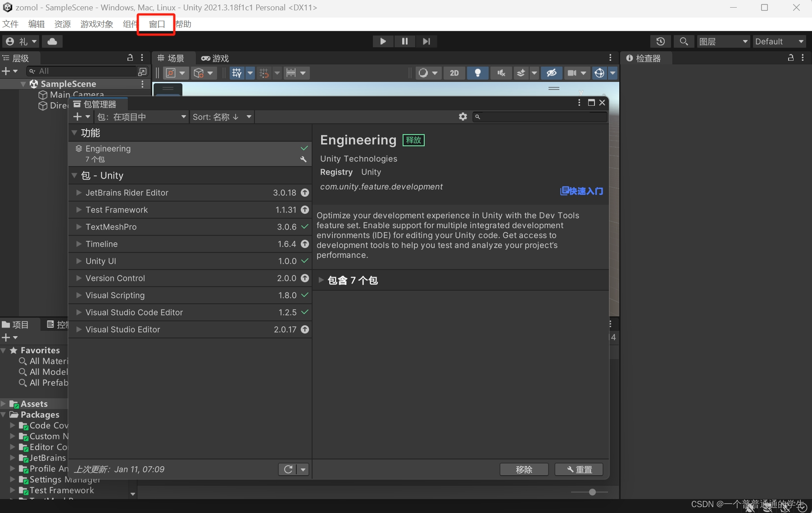The height and width of the screenshot is (513, 812).
Task: Open undo history icon
Action: pyautogui.click(x=660, y=41)
